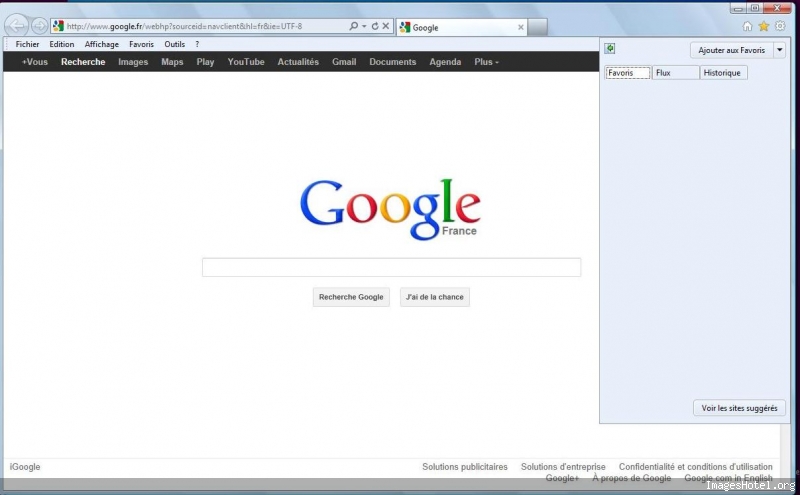Open the address bar dropdown arrow

364,26
